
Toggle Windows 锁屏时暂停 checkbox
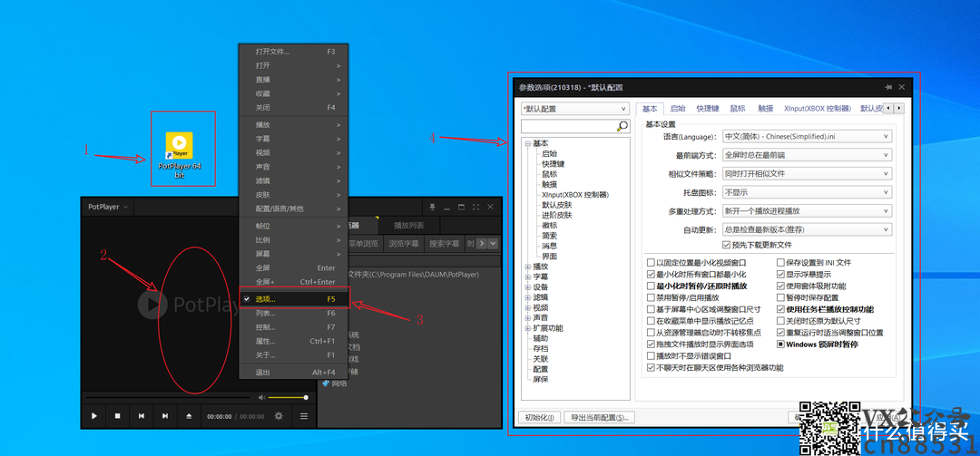pos(780,344)
